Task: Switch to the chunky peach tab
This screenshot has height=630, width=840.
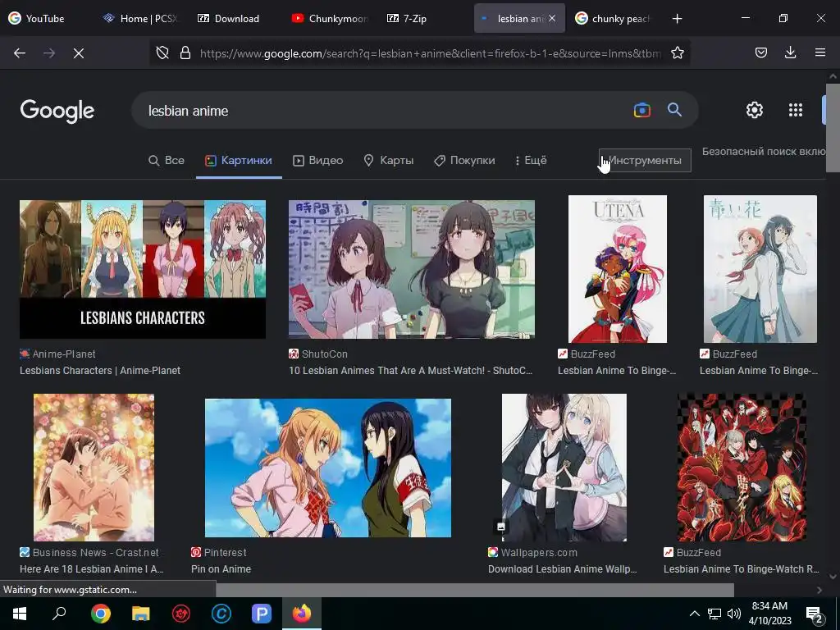Action: (613, 19)
